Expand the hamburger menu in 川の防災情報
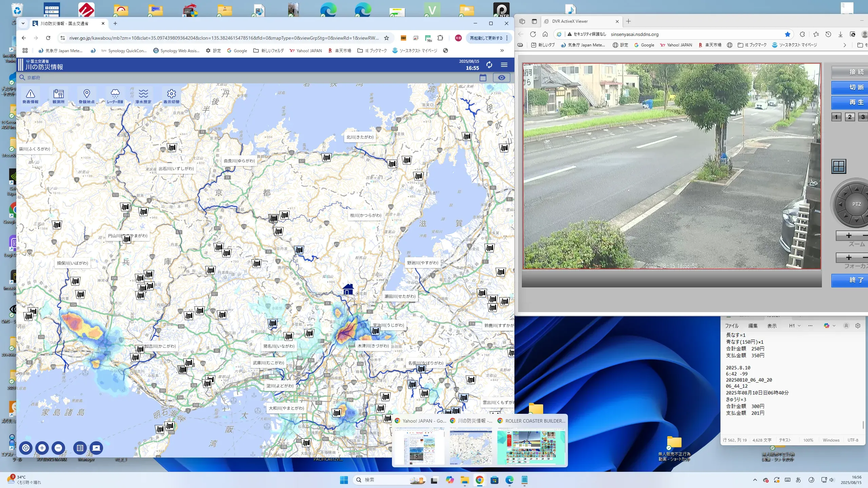The height and width of the screenshot is (488, 868). point(504,65)
